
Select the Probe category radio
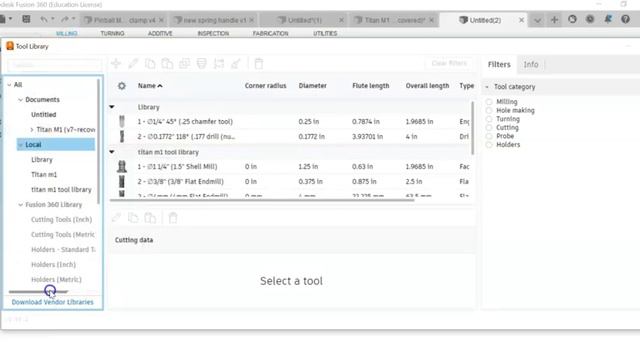tap(489, 136)
